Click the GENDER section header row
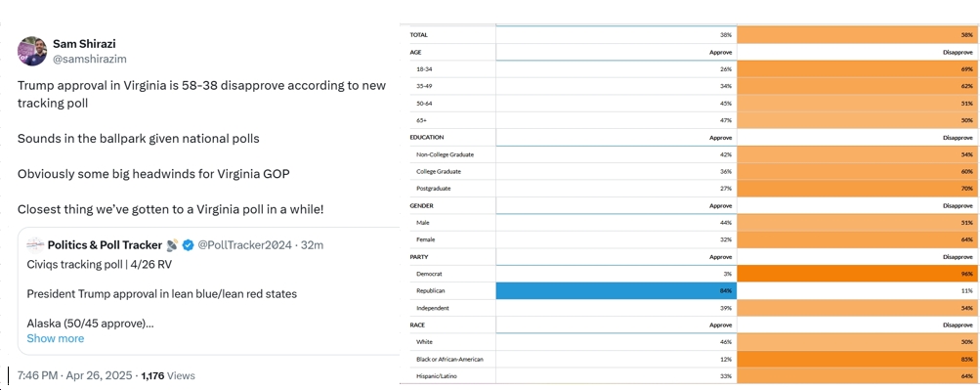This screenshot has width=980, height=390. pyautogui.click(x=689, y=205)
